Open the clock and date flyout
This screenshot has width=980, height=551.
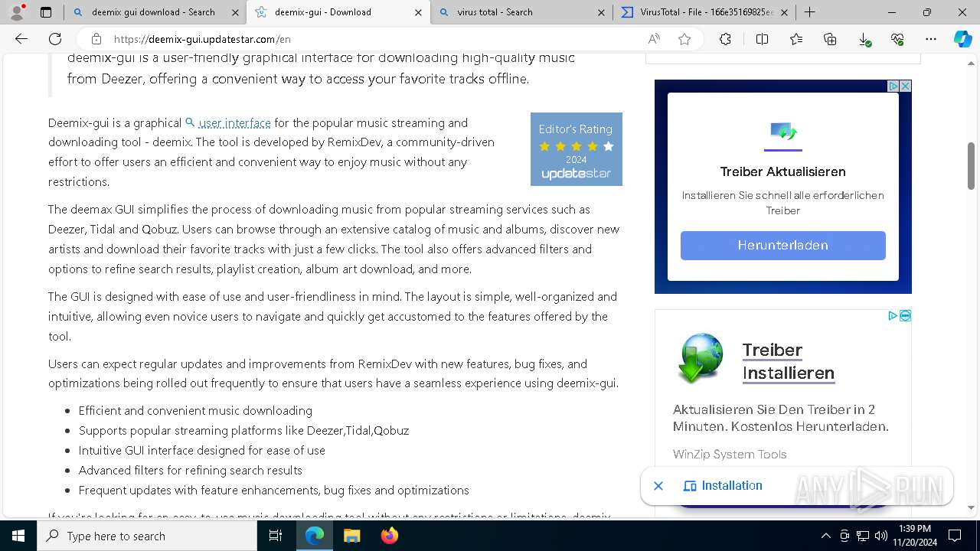pyautogui.click(x=914, y=536)
